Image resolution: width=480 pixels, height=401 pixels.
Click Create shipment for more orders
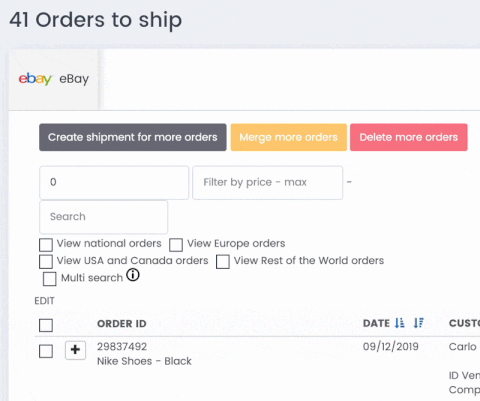point(133,137)
